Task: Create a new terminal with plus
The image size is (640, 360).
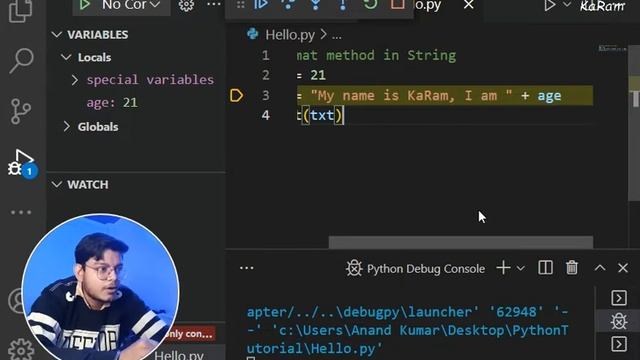Action: (x=503, y=268)
